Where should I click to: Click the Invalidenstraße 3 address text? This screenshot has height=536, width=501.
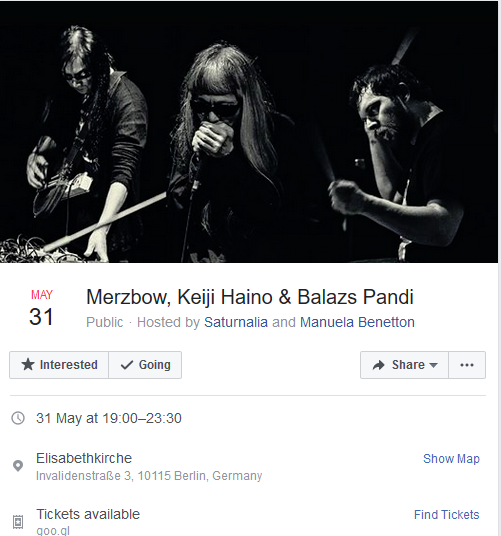pos(149,475)
